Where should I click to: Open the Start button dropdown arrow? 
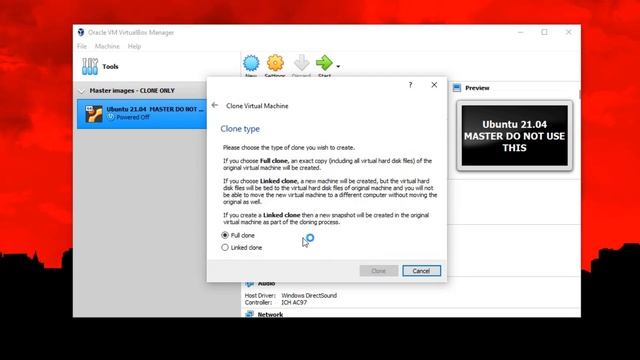click(x=338, y=66)
